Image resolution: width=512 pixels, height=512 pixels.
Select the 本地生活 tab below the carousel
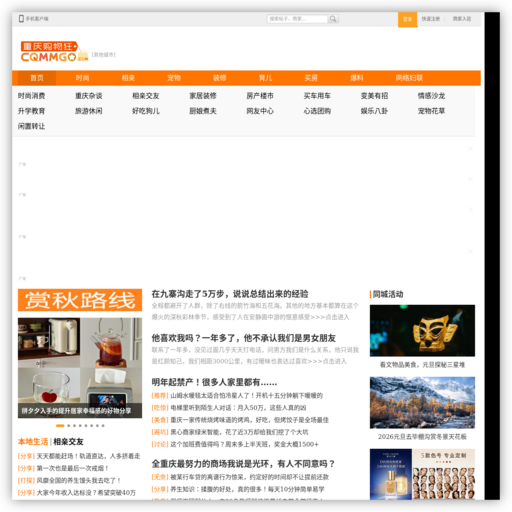pos(33,442)
